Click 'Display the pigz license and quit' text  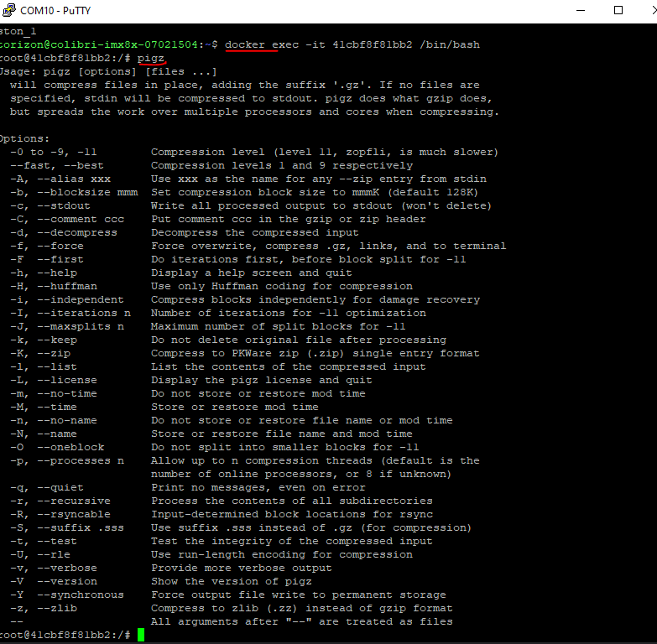(262, 380)
